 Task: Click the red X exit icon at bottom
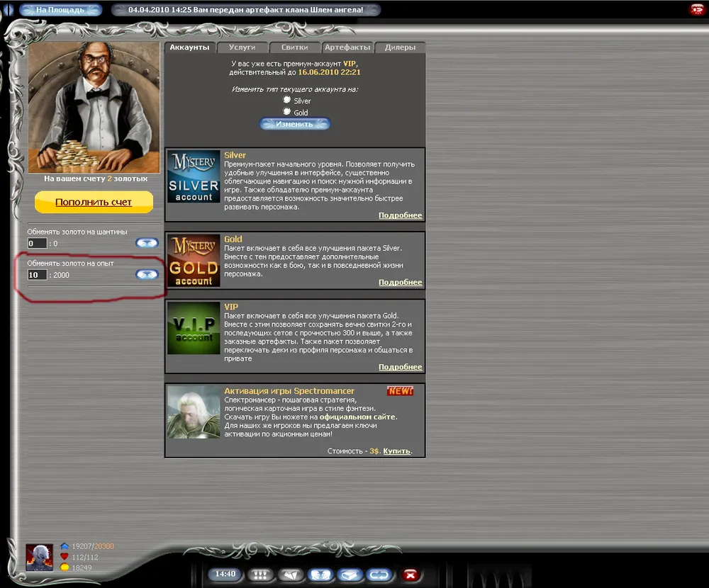[x=410, y=575]
